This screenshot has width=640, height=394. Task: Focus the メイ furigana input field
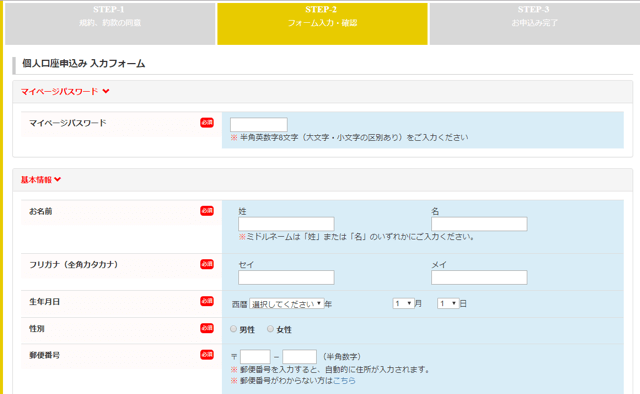[x=479, y=278]
